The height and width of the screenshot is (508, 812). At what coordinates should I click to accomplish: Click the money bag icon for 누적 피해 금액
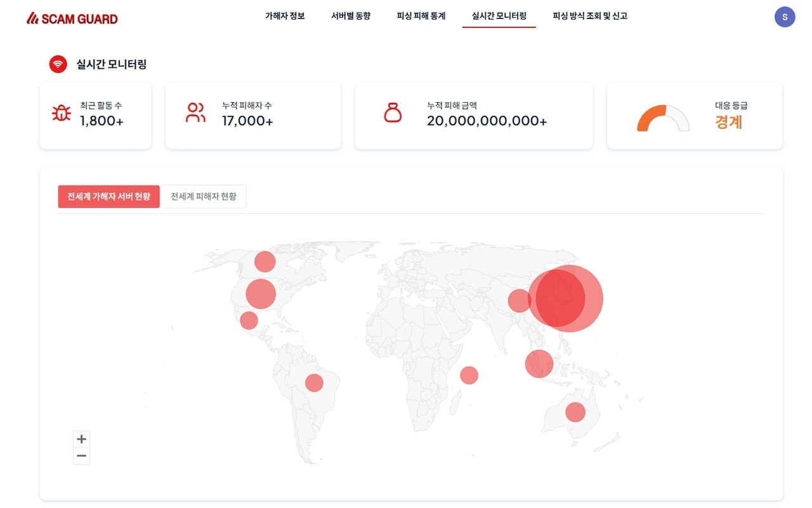click(393, 113)
